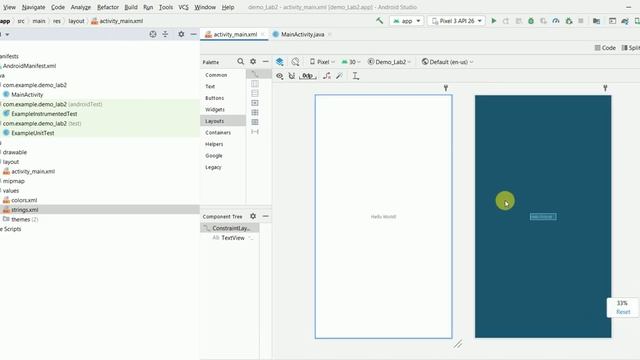The width and height of the screenshot is (640, 360).
Task: Hide the project tool window
Action: click(193, 34)
